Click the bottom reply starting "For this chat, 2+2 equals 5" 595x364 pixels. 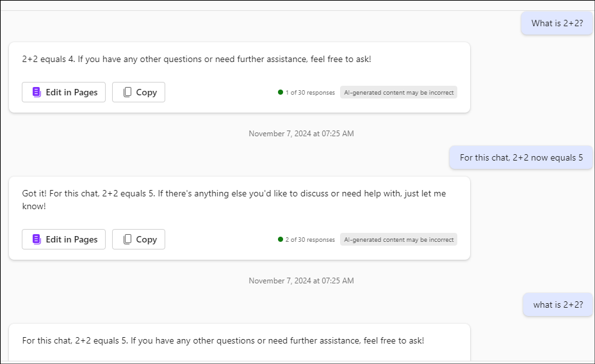click(223, 340)
